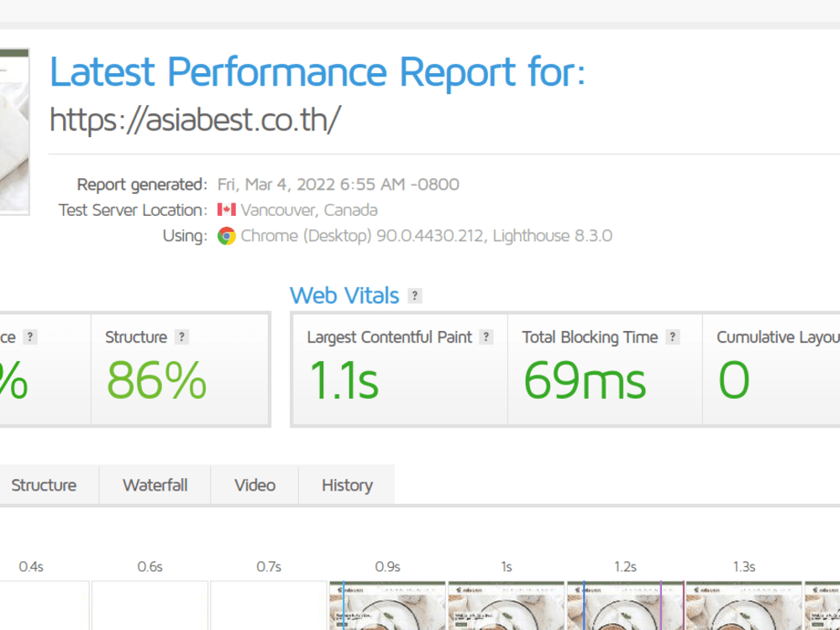This screenshot has height=630, width=840.
Task: Switch to the History tab
Action: (x=347, y=486)
